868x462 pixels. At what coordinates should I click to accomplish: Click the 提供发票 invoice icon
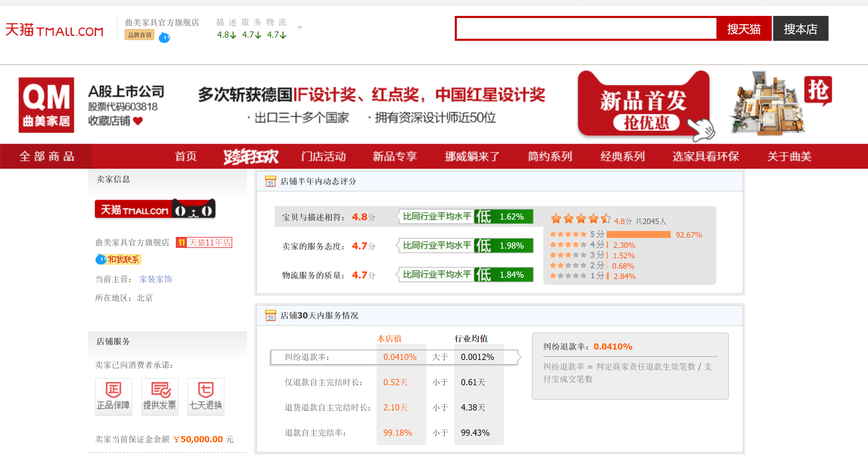(160, 396)
